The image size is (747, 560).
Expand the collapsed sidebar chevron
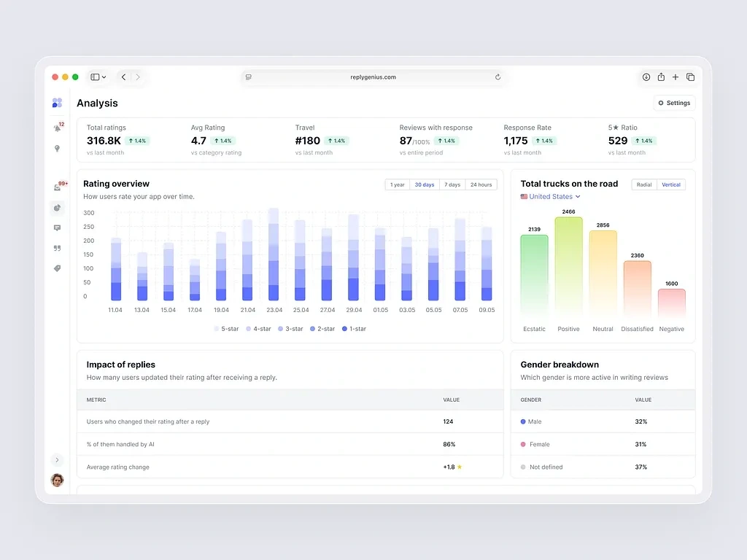tap(57, 460)
